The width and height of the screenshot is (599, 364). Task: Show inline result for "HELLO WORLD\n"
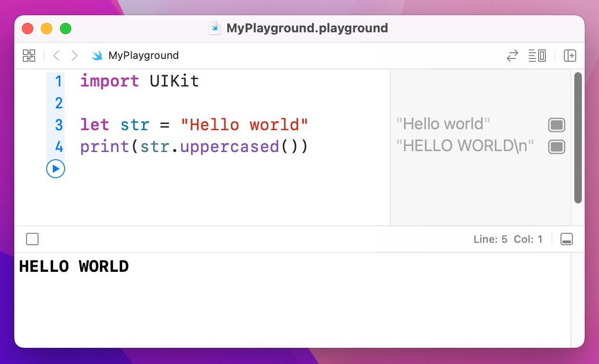click(556, 147)
